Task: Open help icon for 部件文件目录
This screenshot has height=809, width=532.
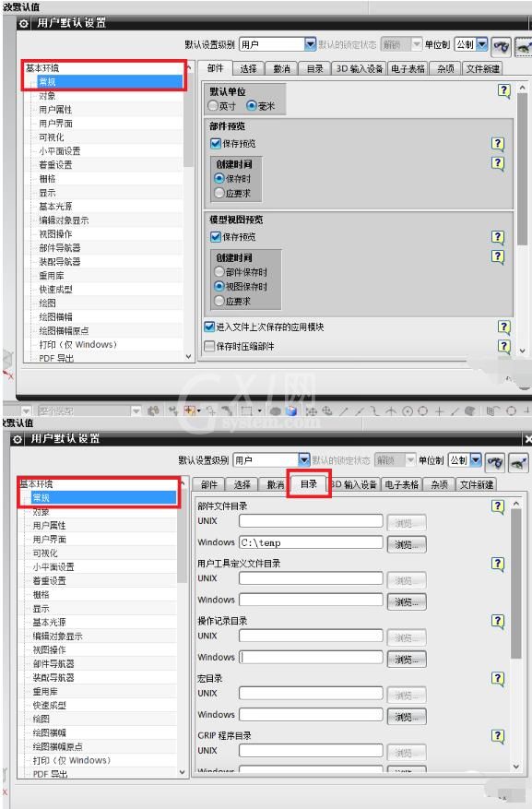Action: tap(498, 506)
